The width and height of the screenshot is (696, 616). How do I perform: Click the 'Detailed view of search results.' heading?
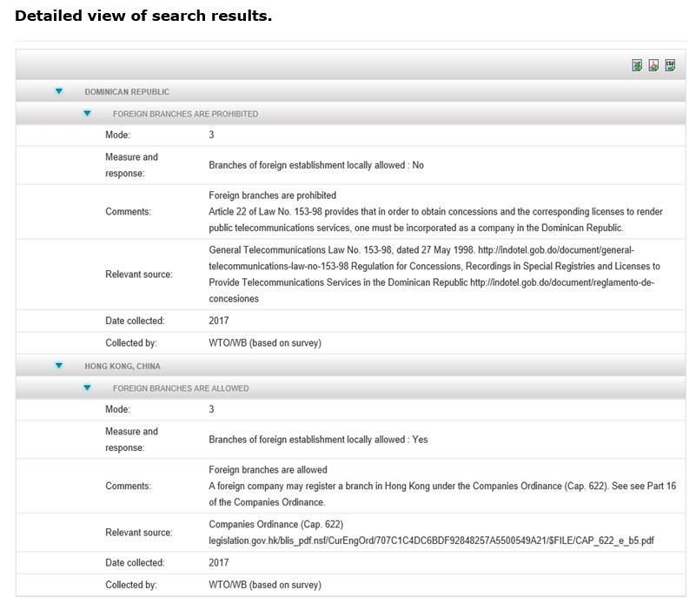point(143,16)
